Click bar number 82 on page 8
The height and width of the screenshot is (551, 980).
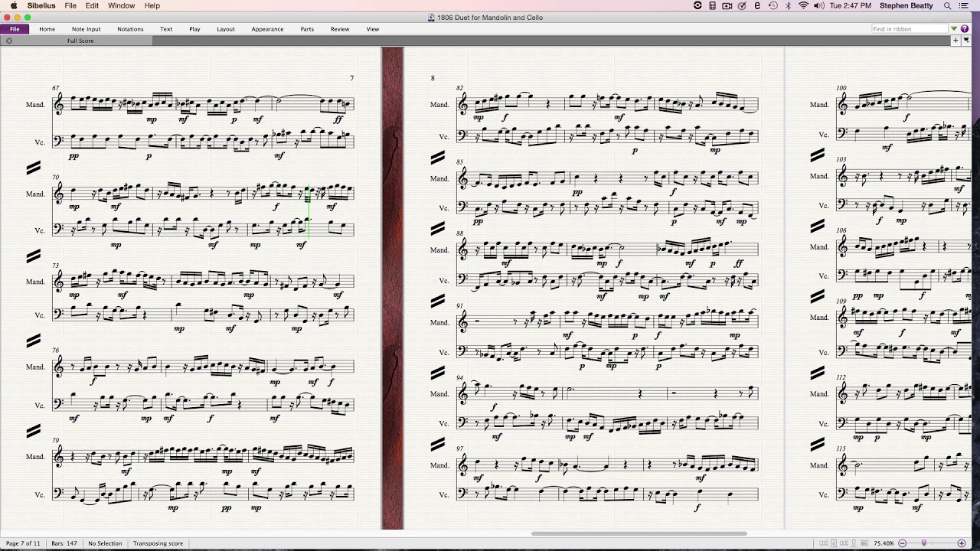460,88
